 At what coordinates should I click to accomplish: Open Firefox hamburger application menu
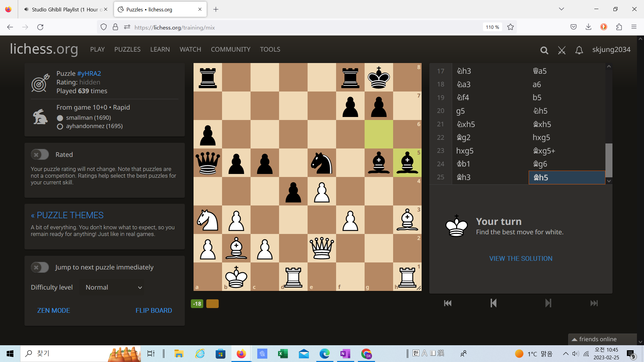pos(634,27)
